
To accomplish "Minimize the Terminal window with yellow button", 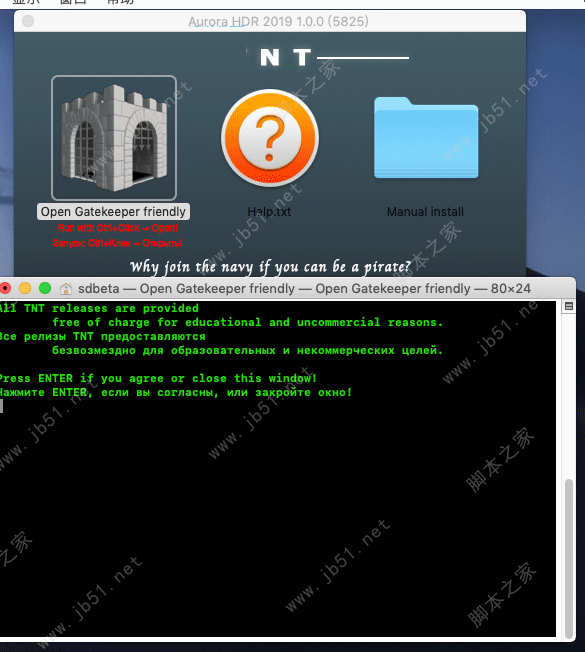I will [x=25, y=288].
